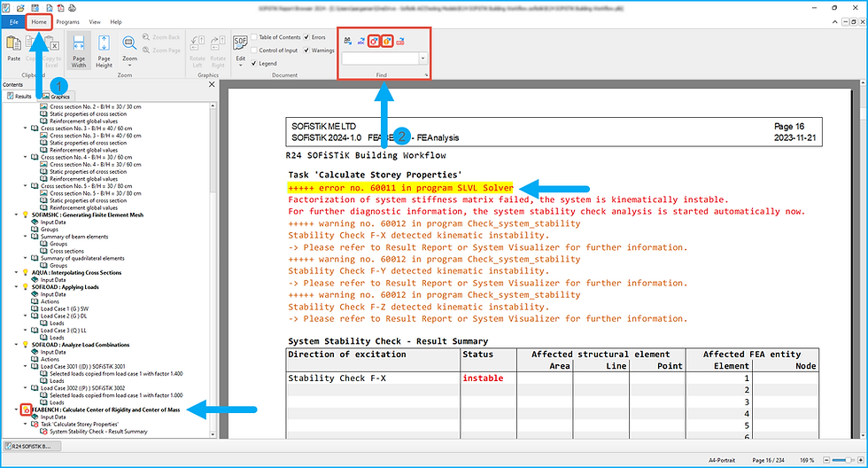
Task: Click inside the Find search input field
Action: click(380, 58)
